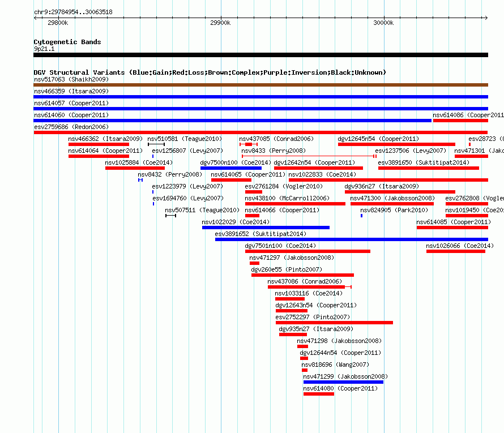504x433 pixels.
Task: Click esv1237506 (Levy2007) variant label
Action: click(x=411, y=151)
